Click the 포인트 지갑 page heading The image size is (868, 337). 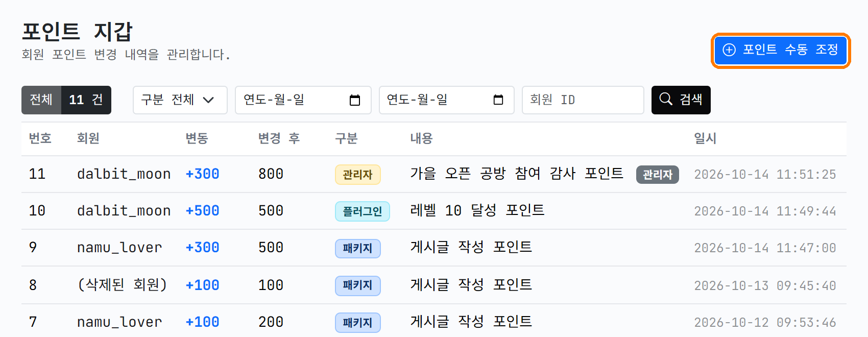point(77,32)
